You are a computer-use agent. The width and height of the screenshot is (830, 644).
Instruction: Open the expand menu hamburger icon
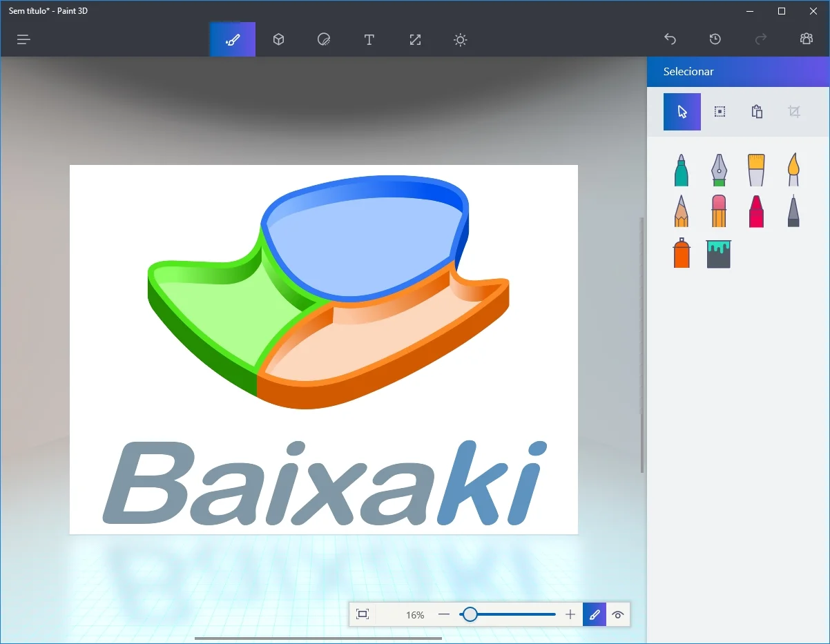(x=24, y=39)
